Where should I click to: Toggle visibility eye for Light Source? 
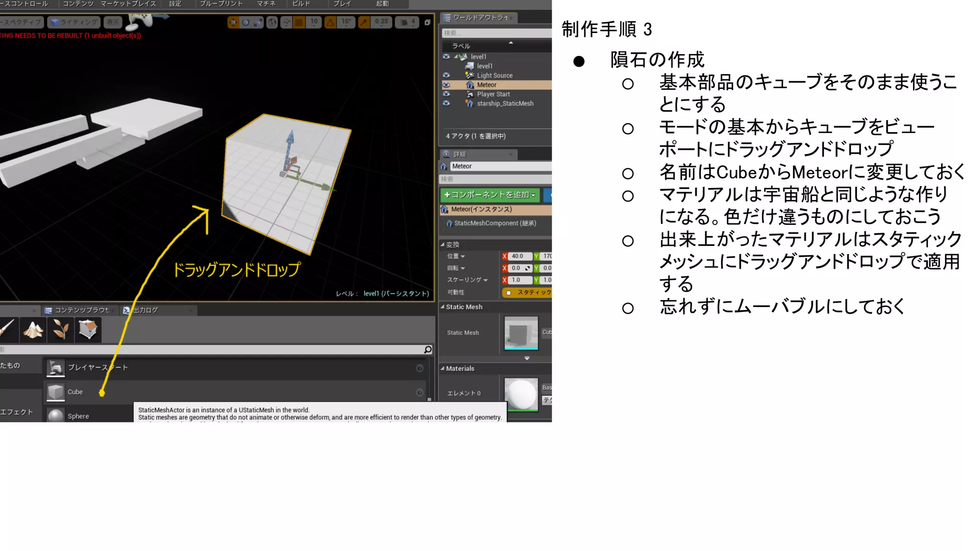point(446,75)
